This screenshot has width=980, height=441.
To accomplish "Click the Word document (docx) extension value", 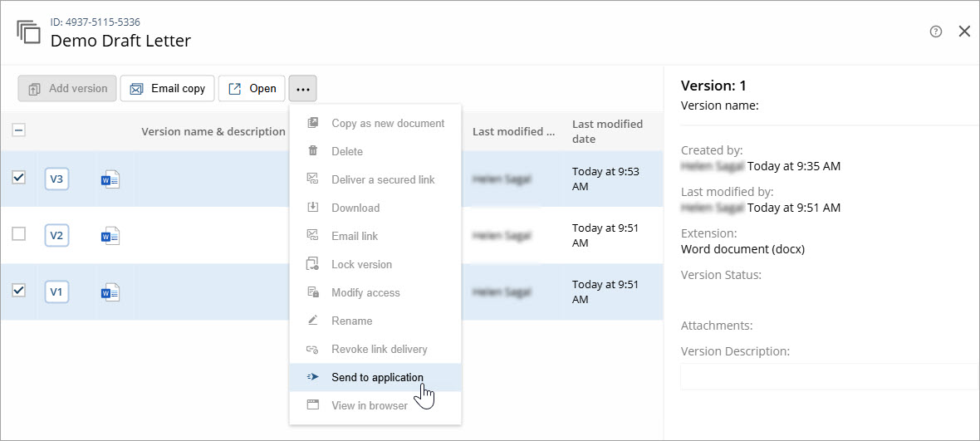I will click(742, 248).
